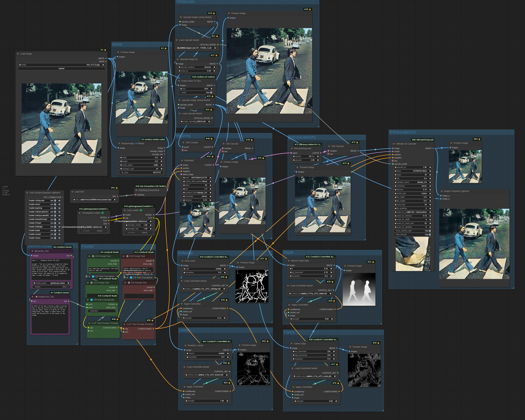This screenshot has height=420, width=525.
Task: Click the arrow icon next to Enable GeminiPrompt
Action: [59, 219]
